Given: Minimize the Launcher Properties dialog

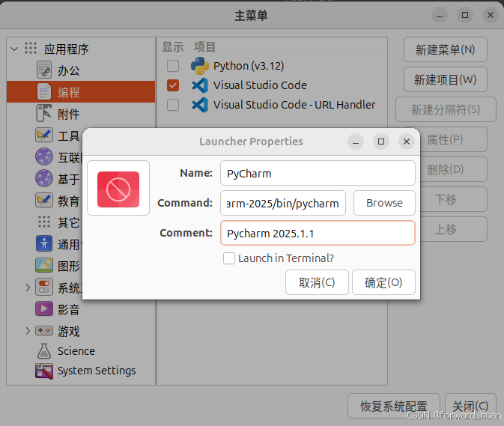Looking at the screenshot, I should coord(356,142).
